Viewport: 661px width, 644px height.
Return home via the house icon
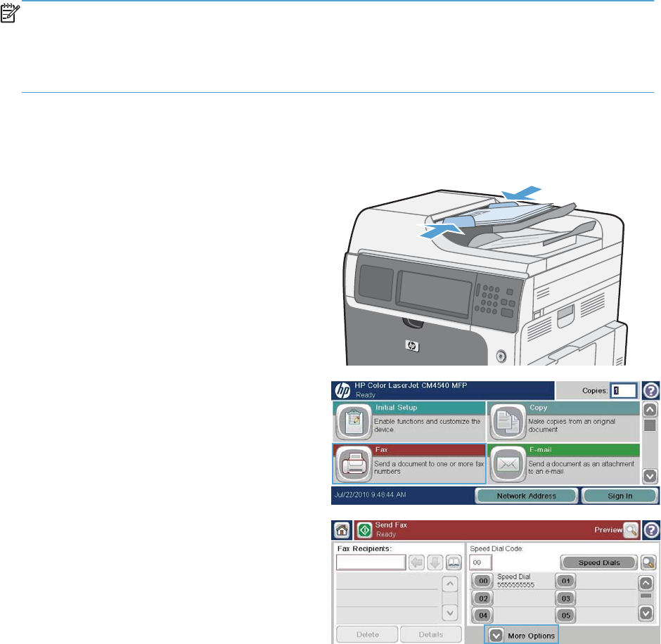342,530
